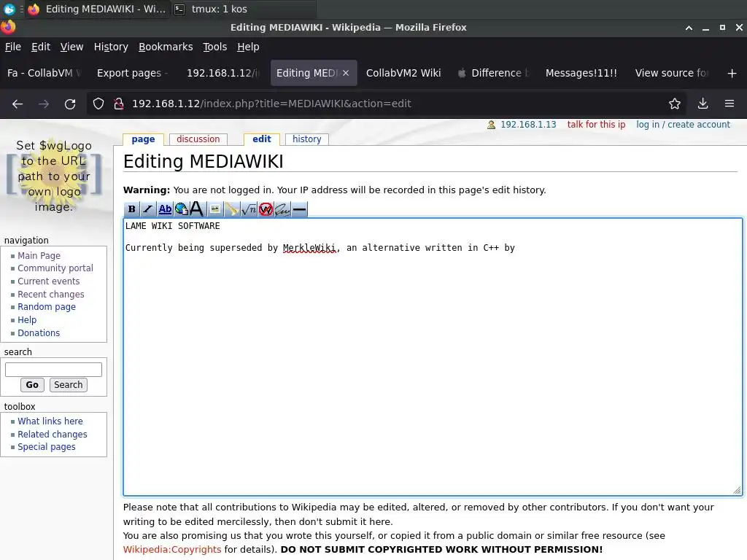Switch to Export pages tab
Viewport: 747px width, 560px height.
tap(132, 73)
